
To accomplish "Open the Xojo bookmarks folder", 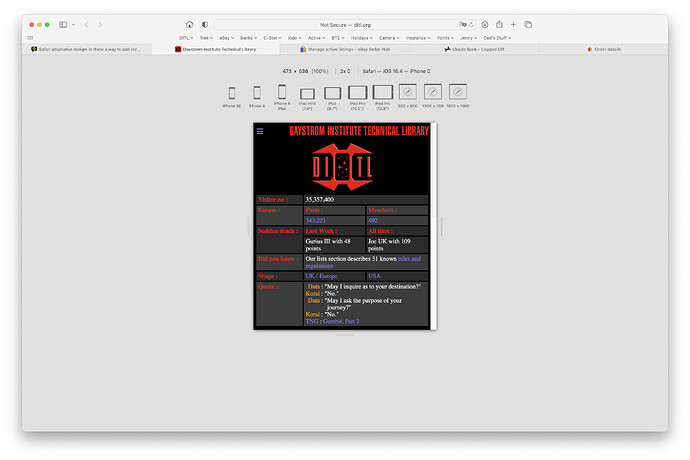I will (x=294, y=38).
